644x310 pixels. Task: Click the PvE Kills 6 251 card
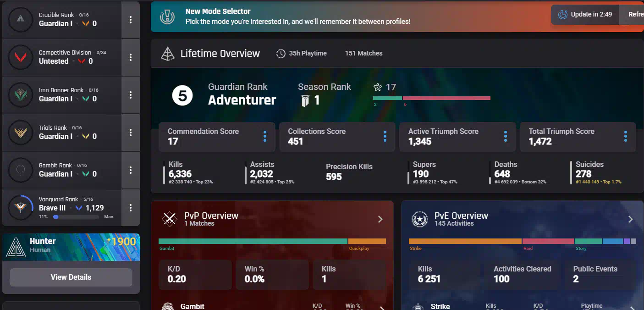point(445,275)
